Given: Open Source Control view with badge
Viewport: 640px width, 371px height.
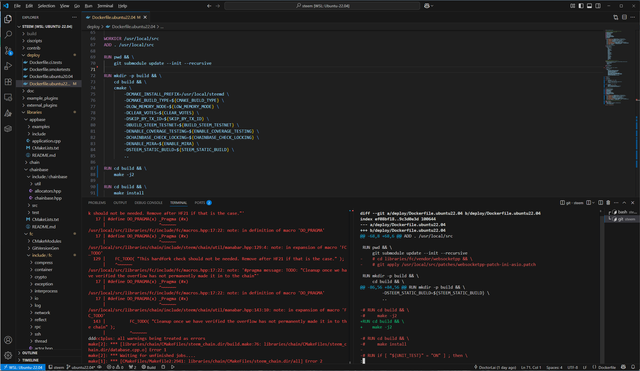Looking at the screenshot, I should [x=8, y=51].
